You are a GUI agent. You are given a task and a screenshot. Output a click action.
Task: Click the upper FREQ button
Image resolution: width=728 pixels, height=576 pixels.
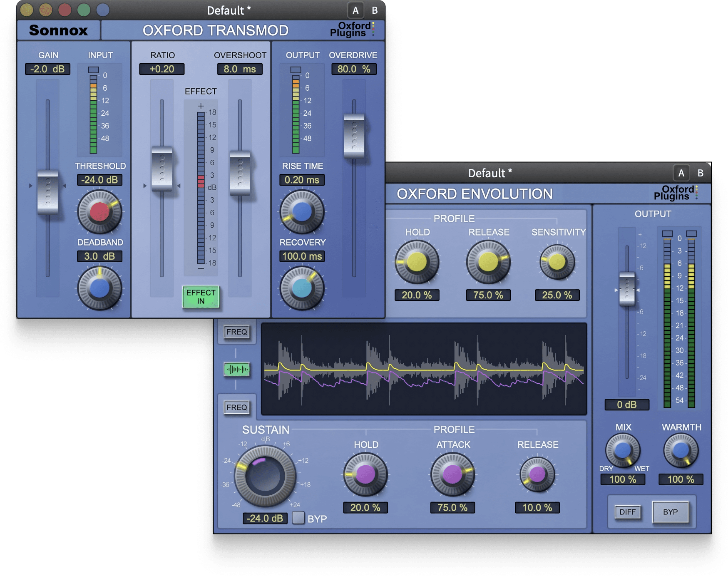click(x=236, y=332)
